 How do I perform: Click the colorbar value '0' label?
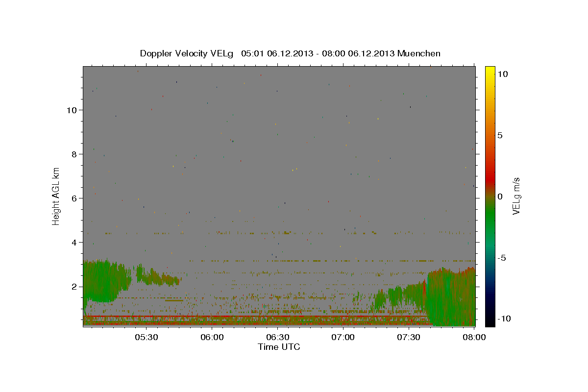click(x=500, y=196)
